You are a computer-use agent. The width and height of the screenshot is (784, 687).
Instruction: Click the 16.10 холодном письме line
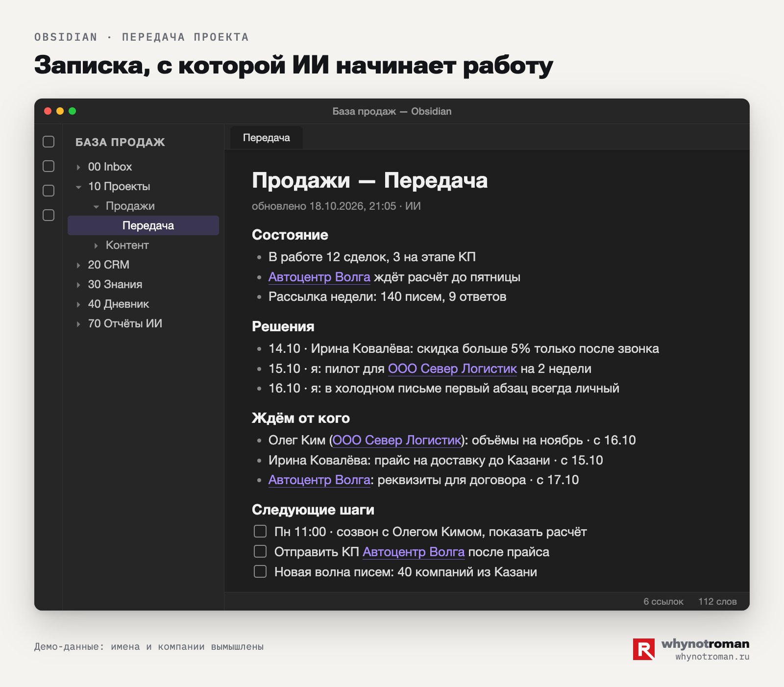(444, 388)
